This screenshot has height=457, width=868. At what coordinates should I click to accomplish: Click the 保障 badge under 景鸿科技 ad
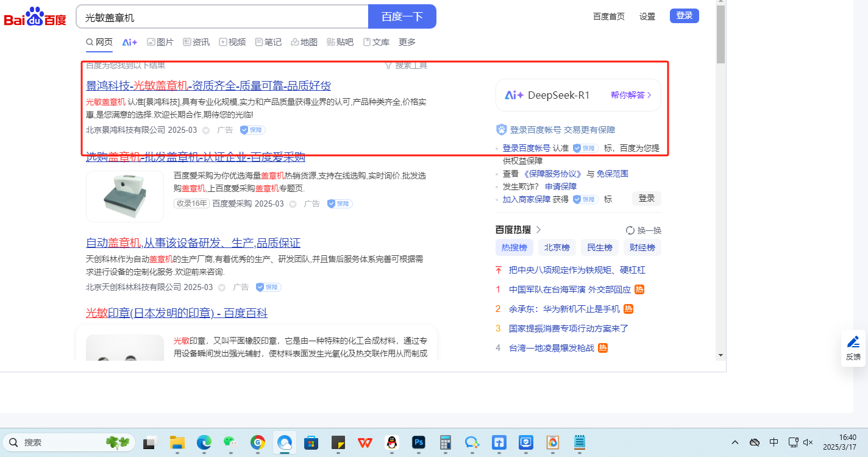[252, 130]
